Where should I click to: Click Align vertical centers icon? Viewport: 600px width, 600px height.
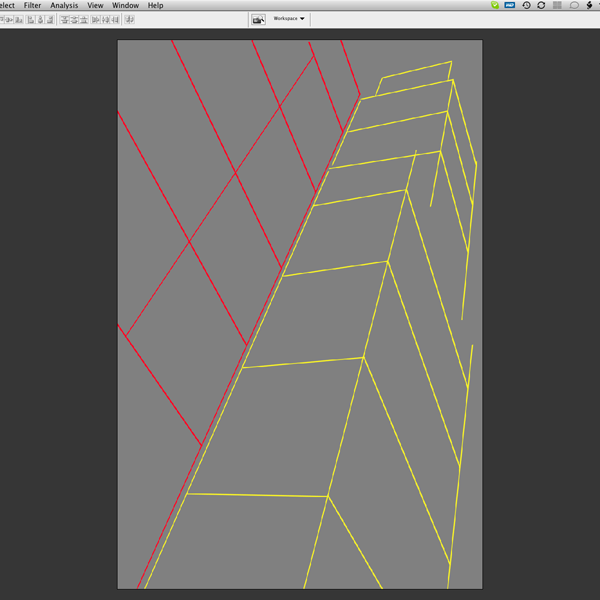9,20
